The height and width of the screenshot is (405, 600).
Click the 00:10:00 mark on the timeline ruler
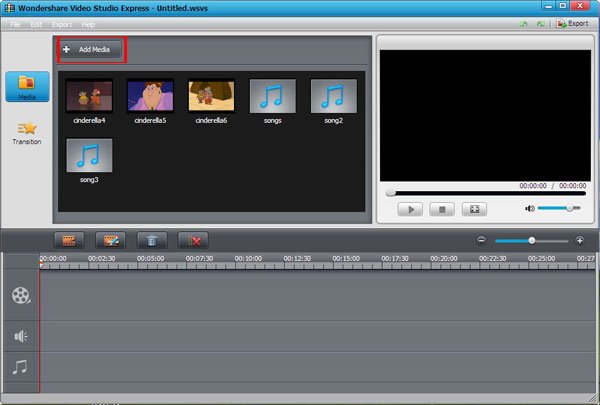pyautogui.click(x=248, y=258)
